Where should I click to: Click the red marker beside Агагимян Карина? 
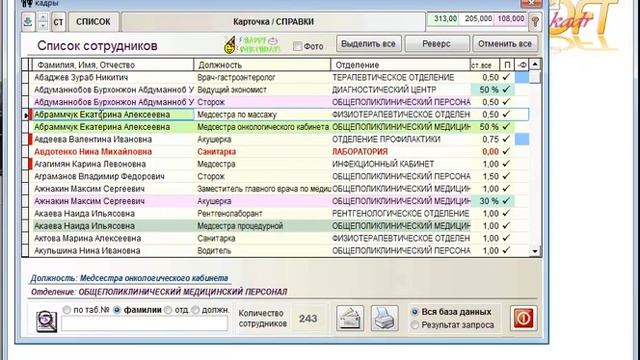(31, 164)
